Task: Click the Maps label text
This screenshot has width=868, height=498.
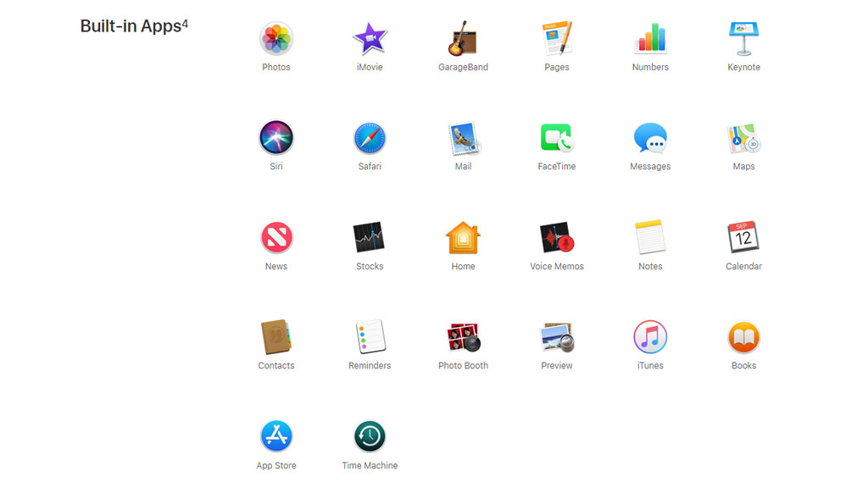Action: (x=744, y=167)
